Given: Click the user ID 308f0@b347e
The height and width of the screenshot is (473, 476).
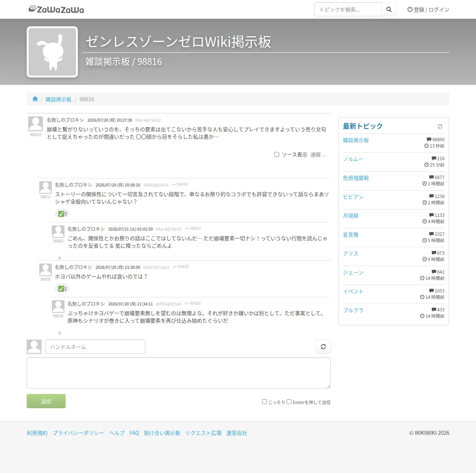Looking at the screenshot, I should pos(156,185).
